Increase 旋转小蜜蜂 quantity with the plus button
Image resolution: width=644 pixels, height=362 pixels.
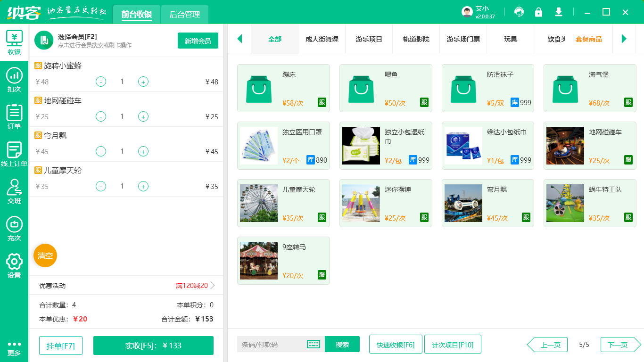tap(143, 82)
